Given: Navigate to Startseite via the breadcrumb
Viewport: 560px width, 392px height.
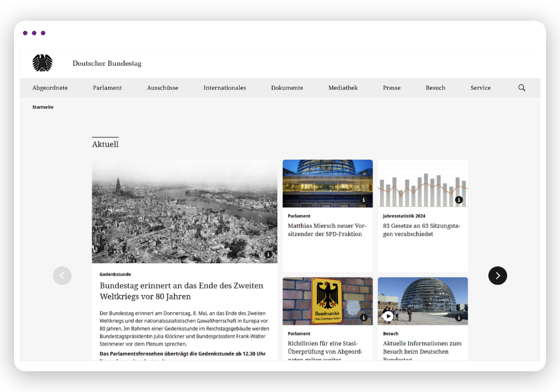Looking at the screenshot, I should click(43, 106).
